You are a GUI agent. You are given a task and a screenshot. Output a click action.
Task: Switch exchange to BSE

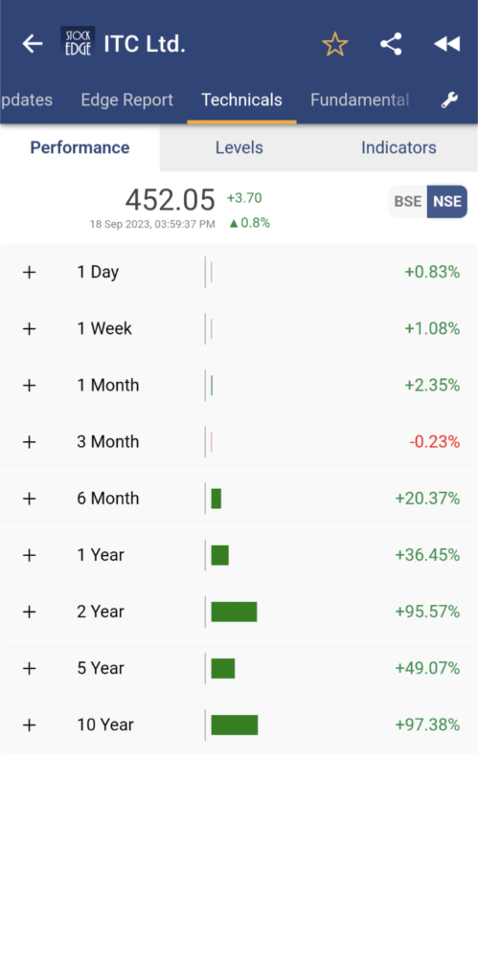[x=408, y=202]
